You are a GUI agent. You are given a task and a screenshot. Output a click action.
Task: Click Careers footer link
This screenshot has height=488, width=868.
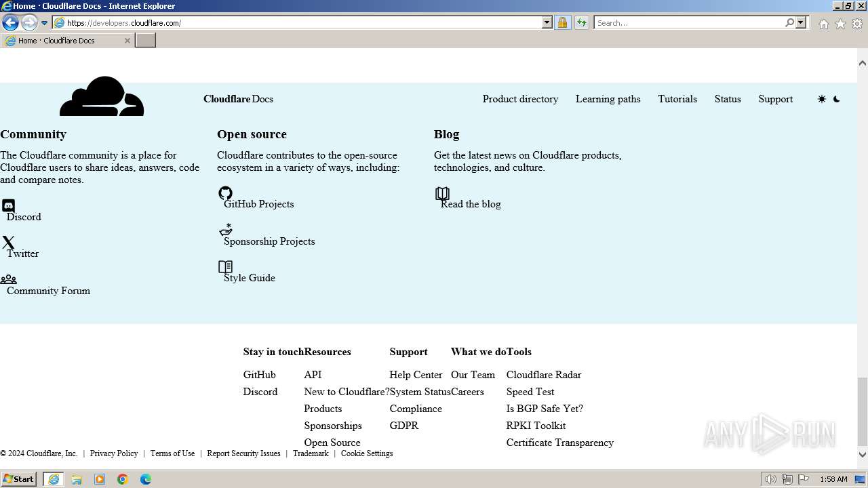tap(467, 392)
